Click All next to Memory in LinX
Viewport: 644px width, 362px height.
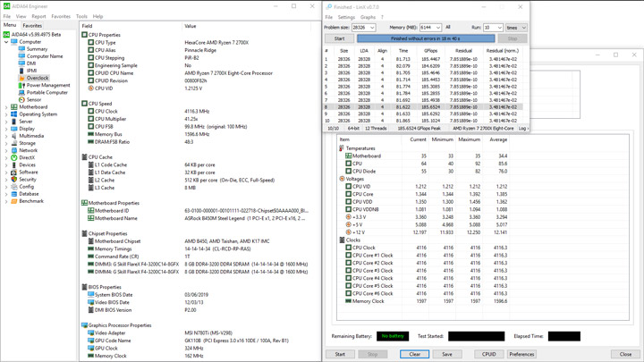point(448,27)
